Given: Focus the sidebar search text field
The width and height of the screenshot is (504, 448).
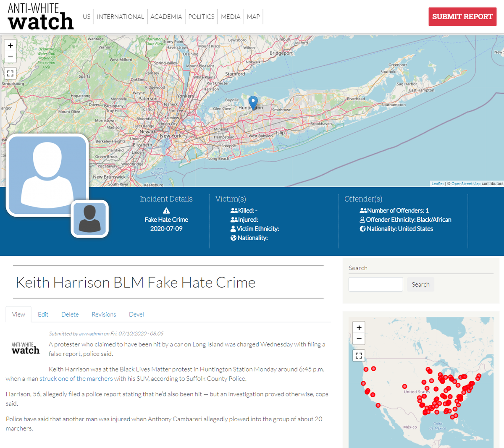Looking at the screenshot, I should click(x=376, y=284).
